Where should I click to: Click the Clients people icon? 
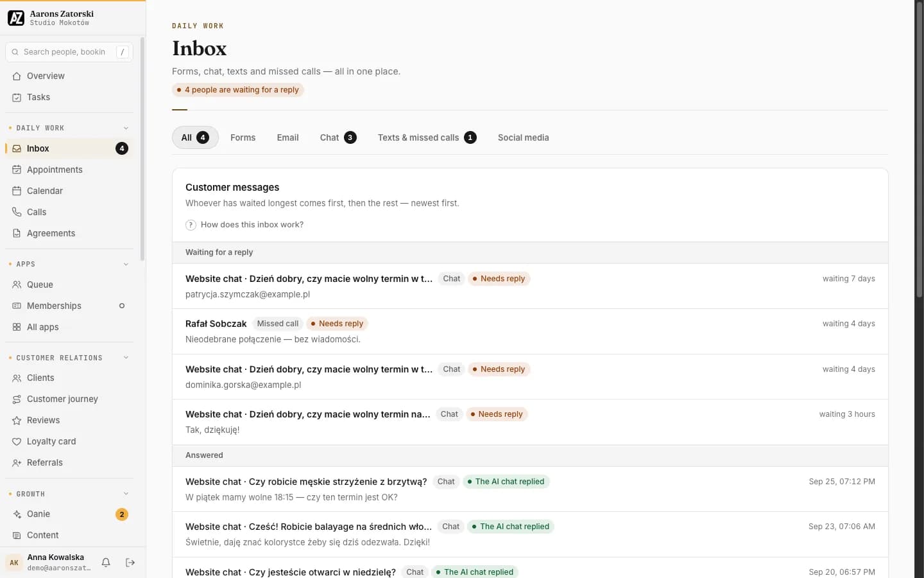pos(17,378)
